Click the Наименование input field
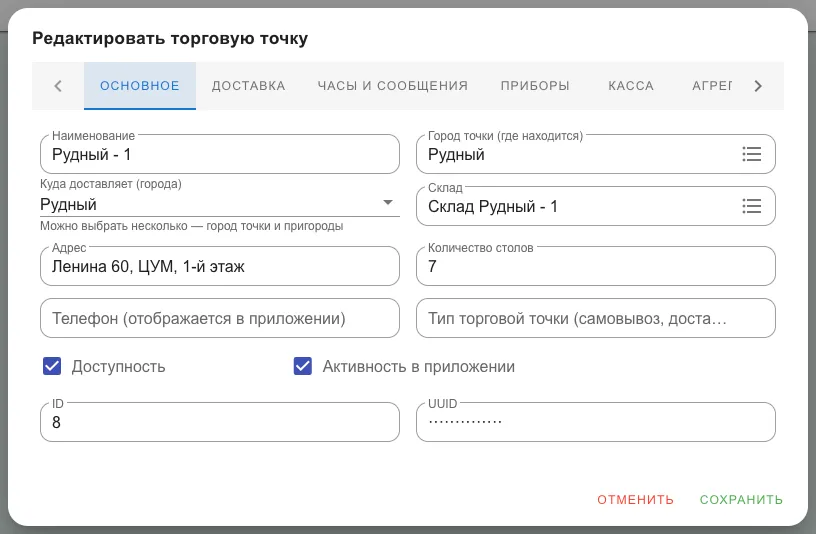The height and width of the screenshot is (534, 816). tap(220, 154)
